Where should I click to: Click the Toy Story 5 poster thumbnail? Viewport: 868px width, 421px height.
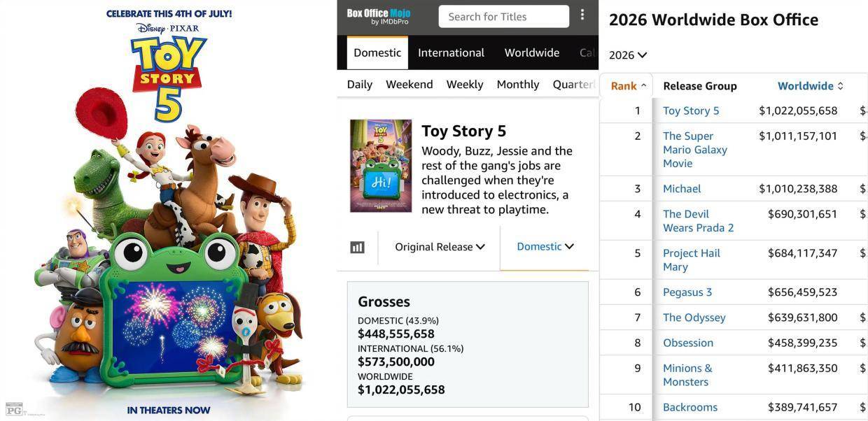381,166
